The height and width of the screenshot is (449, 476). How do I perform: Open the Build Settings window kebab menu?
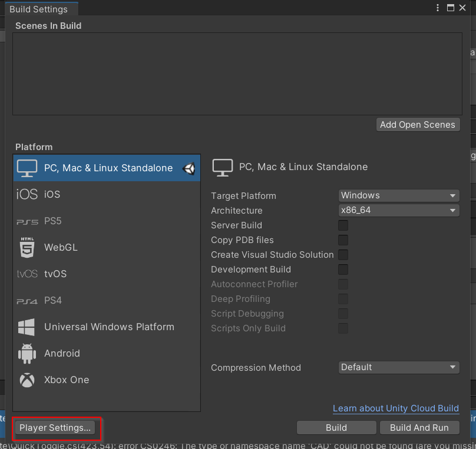coord(438,8)
